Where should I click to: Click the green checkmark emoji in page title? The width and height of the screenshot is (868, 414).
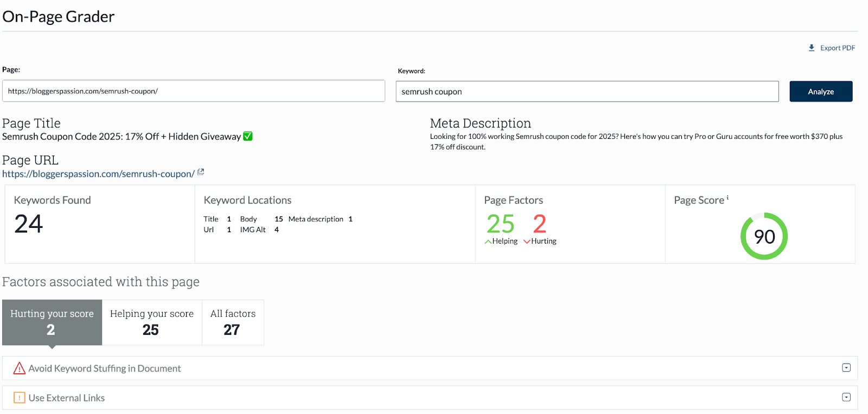(x=248, y=136)
